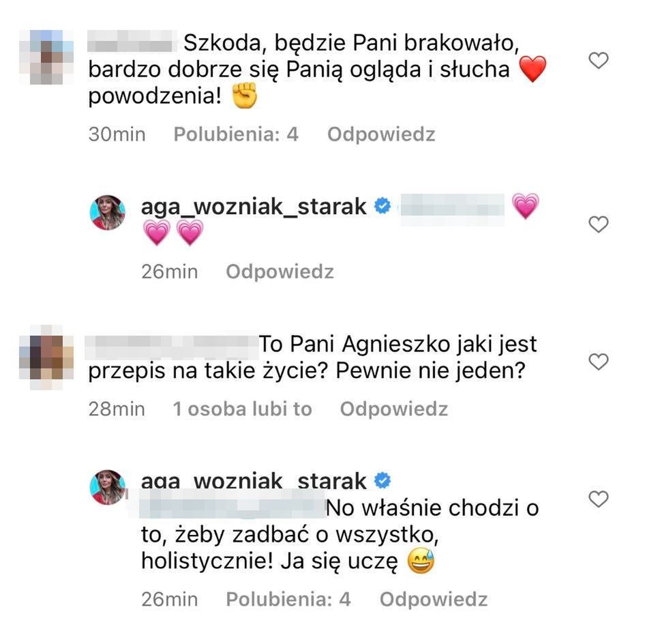Open the blurred avatar of the "Szkoda" commenter
This screenshot has width=645, height=644.
click(46, 57)
